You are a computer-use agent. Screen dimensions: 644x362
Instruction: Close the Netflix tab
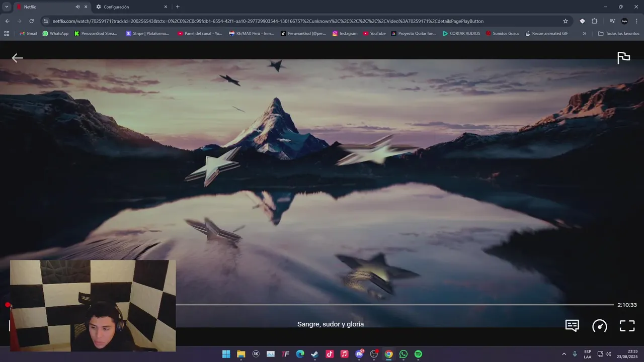click(86, 7)
